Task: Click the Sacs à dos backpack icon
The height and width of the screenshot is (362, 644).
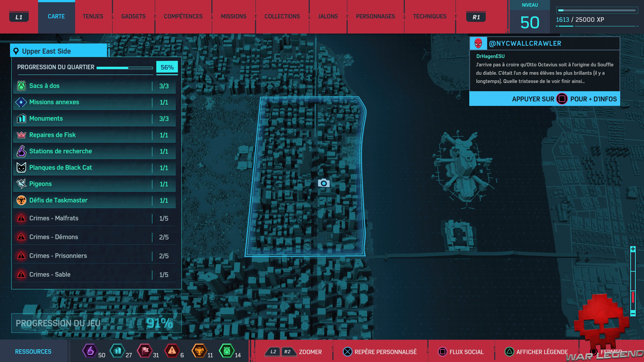Action: coord(21,86)
